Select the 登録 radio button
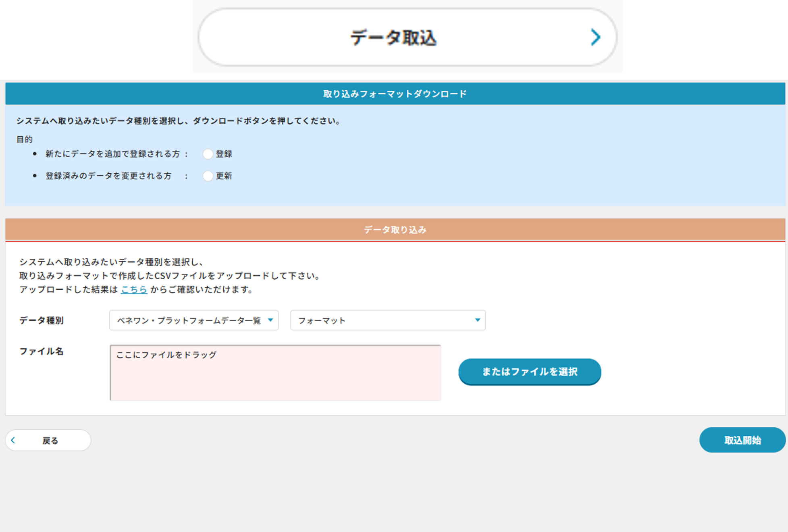Viewport: 788px width, 532px height. pyautogui.click(x=208, y=154)
